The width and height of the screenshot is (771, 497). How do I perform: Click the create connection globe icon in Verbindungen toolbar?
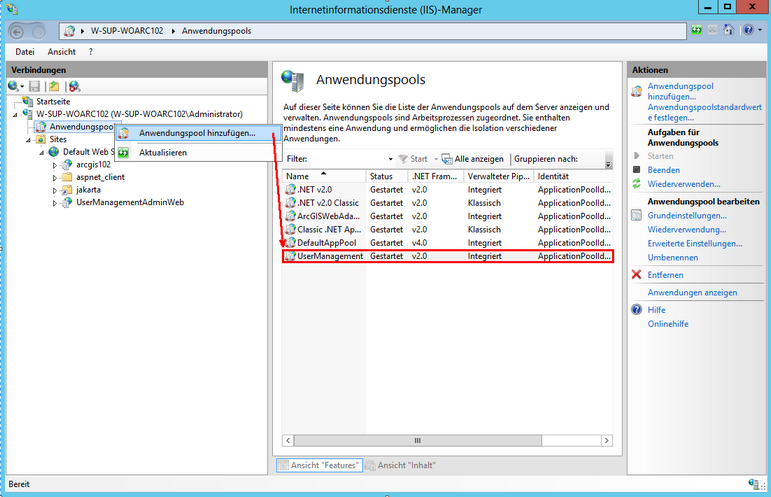pyautogui.click(x=13, y=87)
